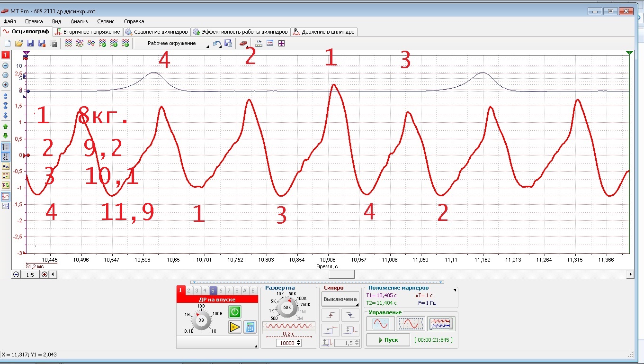Viewport: 644px width, 364px height.
Task: Open the Выключена sync mode dropdown
Action: coord(340,299)
